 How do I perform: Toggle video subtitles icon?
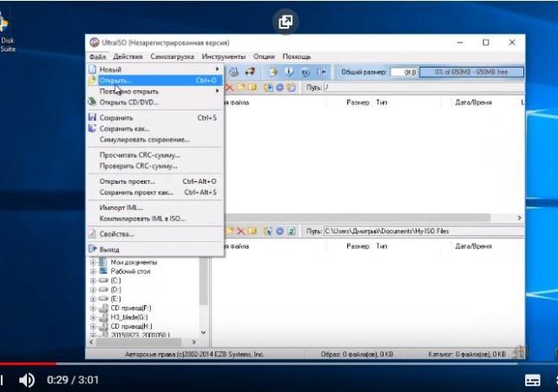pyautogui.click(x=532, y=380)
